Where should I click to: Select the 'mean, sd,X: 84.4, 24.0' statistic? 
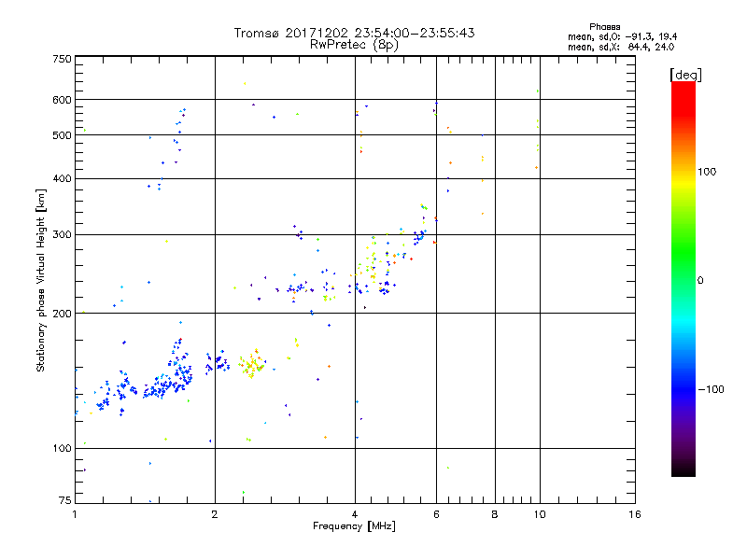tap(621, 47)
